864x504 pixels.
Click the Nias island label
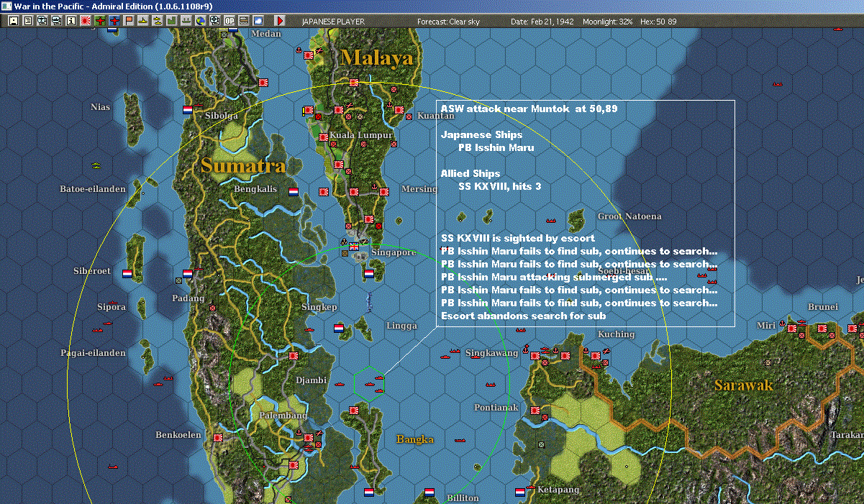[x=101, y=107]
